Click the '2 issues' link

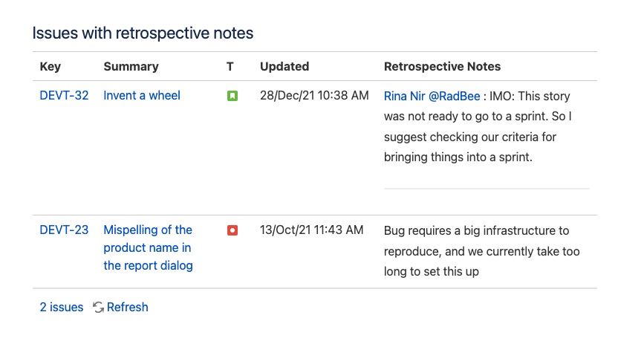click(x=62, y=307)
